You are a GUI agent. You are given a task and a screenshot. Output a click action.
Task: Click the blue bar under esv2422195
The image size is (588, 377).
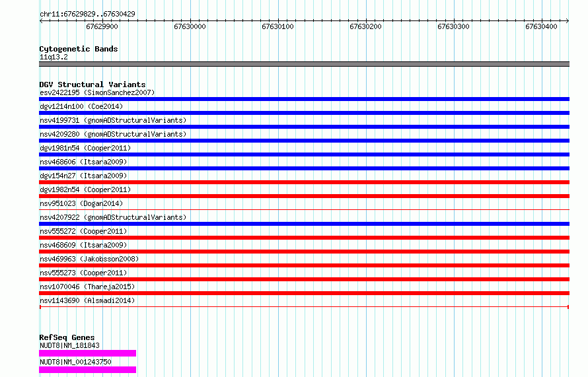(x=304, y=99)
